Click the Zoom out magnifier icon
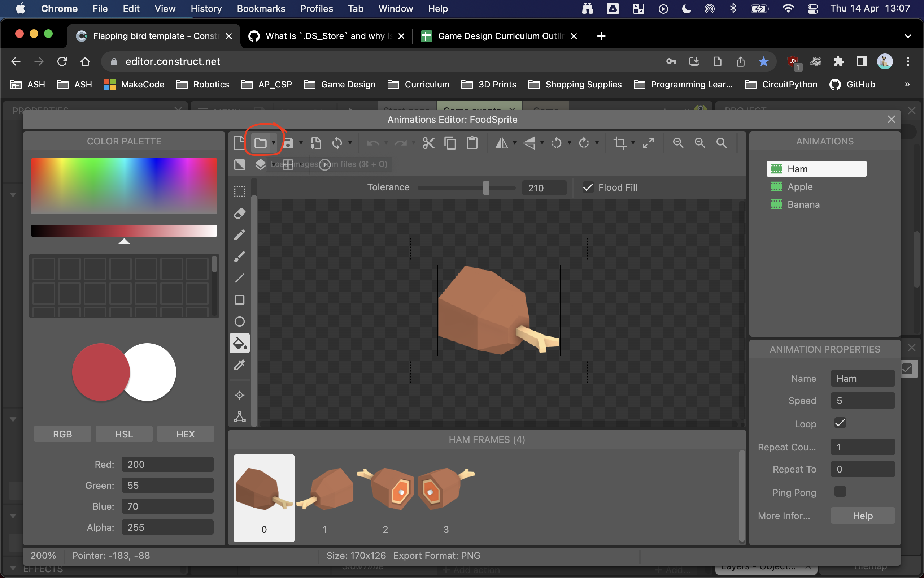 tap(700, 143)
